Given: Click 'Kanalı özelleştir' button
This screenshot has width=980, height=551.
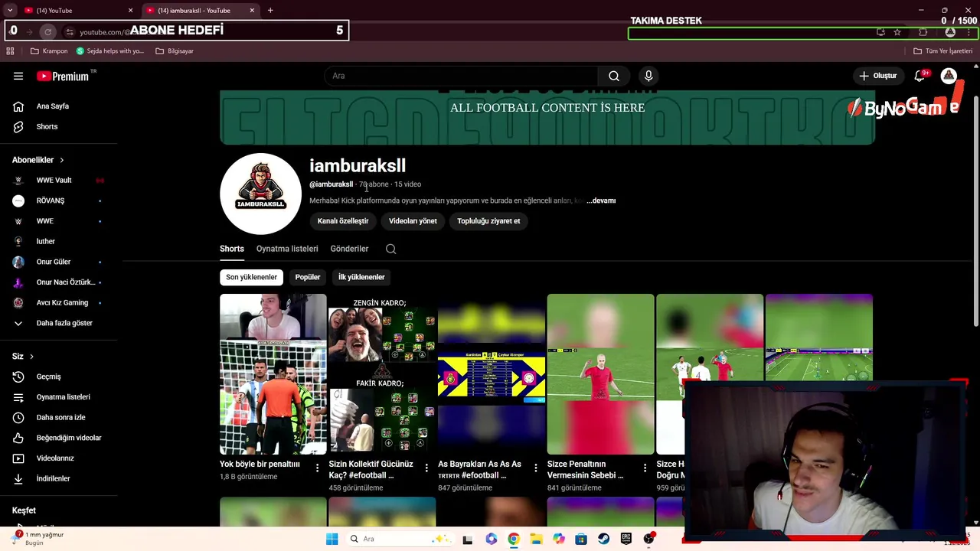Looking at the screenshot, I should click(x=343, y=221).
